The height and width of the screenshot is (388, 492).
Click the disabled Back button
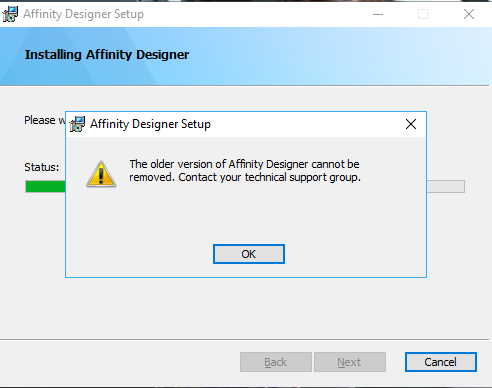pos(276,362)
